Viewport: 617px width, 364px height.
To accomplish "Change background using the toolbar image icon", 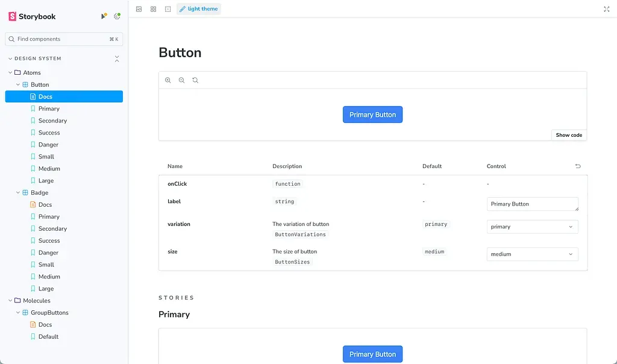I will coord(139,9).
